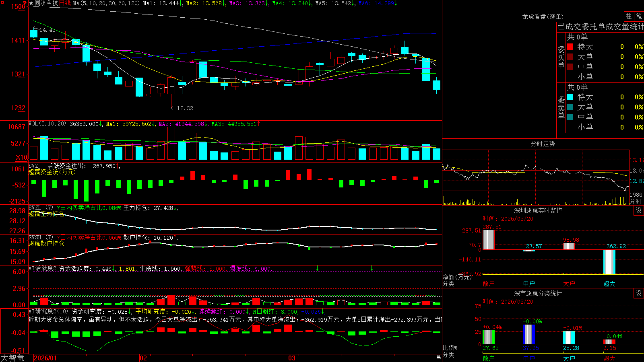Open MA(5,10,20,30,60,120) indicator parameters
644x362 pixels.
106,3
